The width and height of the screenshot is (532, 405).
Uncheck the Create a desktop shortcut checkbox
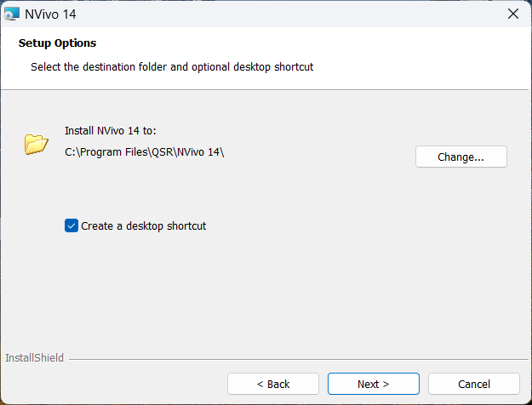72,226
